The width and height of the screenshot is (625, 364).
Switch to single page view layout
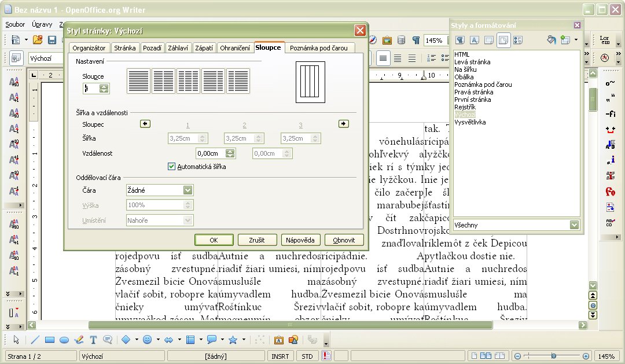pos(475,356)
